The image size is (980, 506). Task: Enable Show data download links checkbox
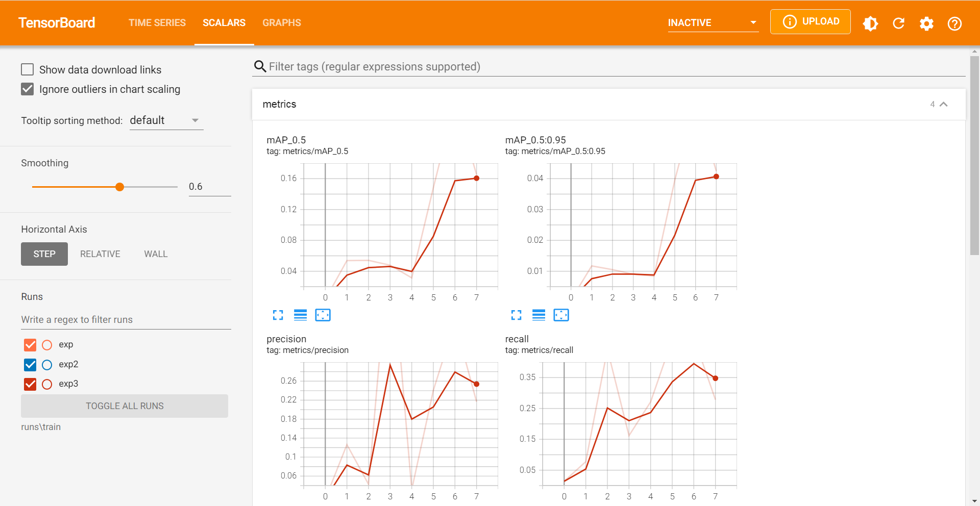coord(27,69)
